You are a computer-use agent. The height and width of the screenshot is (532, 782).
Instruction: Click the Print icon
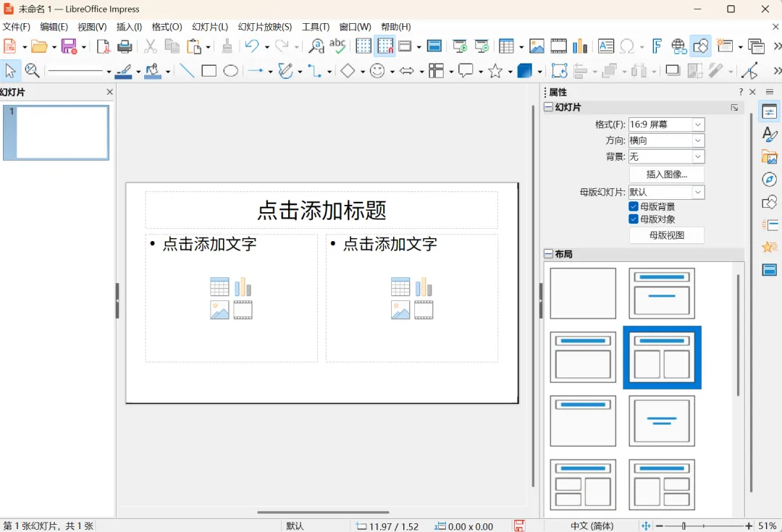125,46
